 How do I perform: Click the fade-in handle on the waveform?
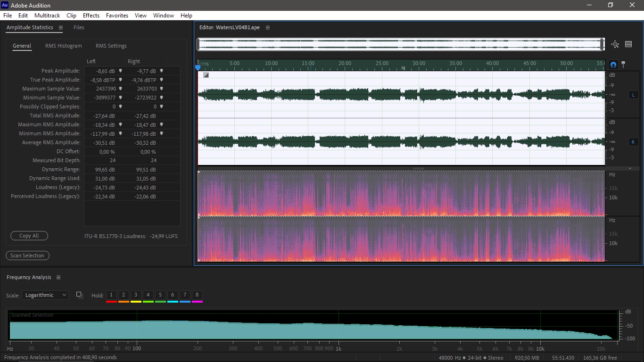[x=206, y=75]
